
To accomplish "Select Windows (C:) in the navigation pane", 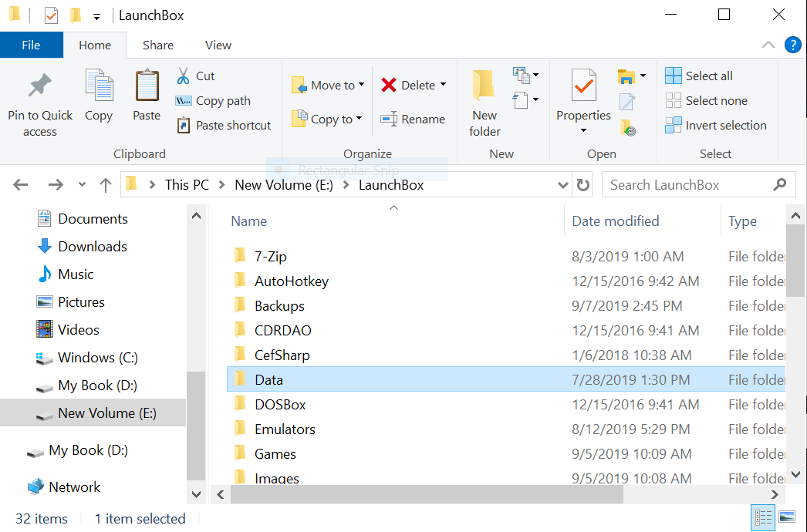I will click(x=87, y=358).
